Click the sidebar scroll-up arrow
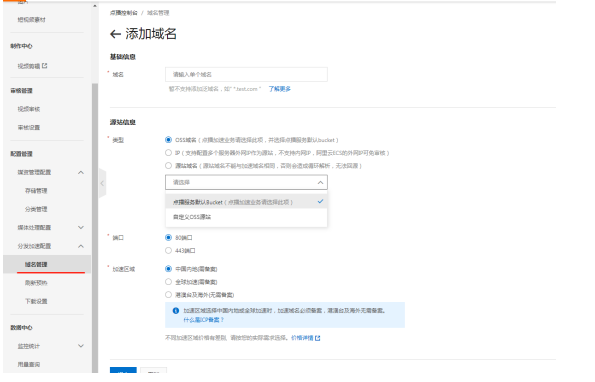Image resolution: width=595 pixels, height=382 pixels. (95, 6)
